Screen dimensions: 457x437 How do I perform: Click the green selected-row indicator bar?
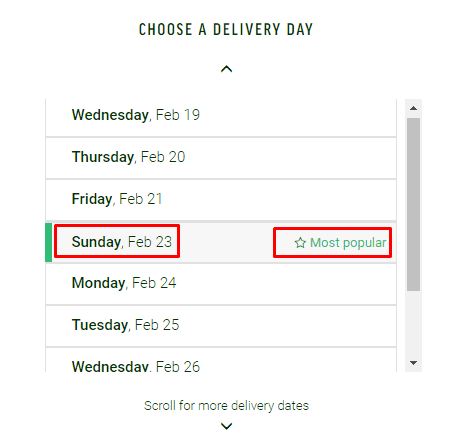point(48,242)
